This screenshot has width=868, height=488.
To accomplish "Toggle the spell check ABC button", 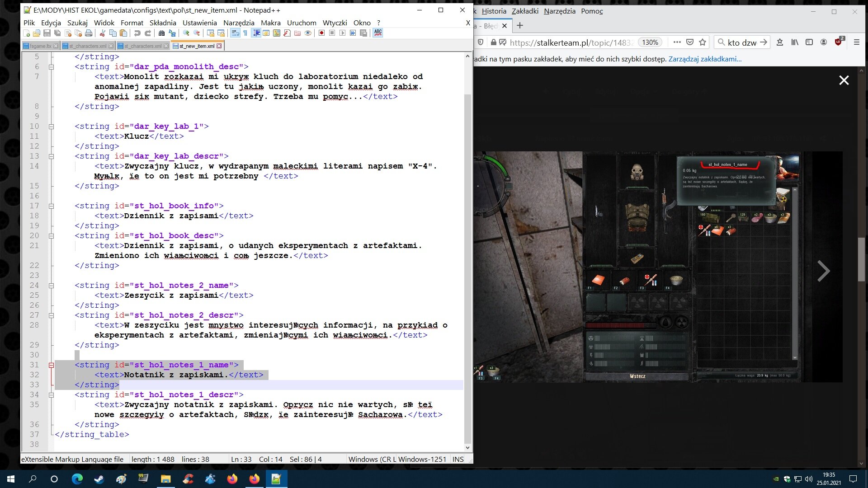I will pyautogui.click(x=378, y=33).
